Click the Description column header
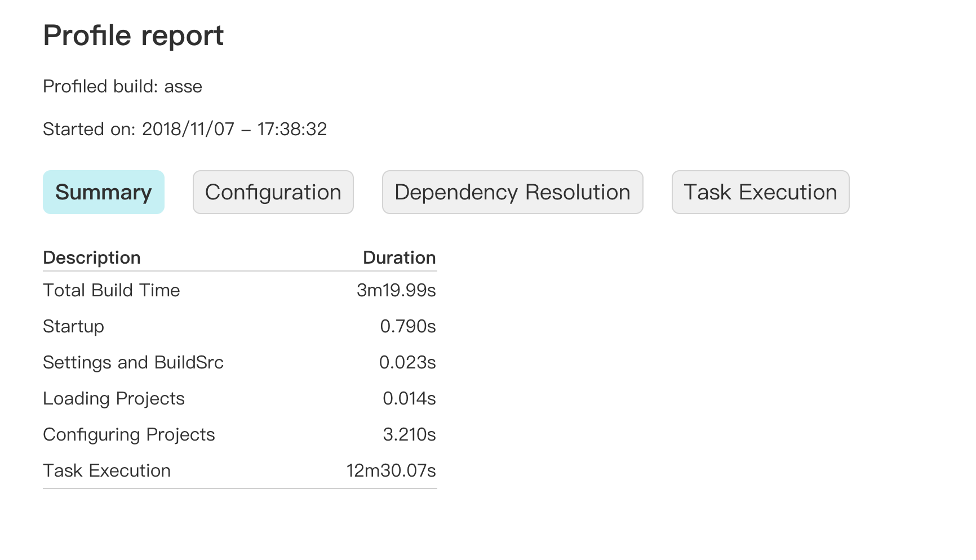The height and width of the screenshot is (560, 976). [x=92, y=257]
